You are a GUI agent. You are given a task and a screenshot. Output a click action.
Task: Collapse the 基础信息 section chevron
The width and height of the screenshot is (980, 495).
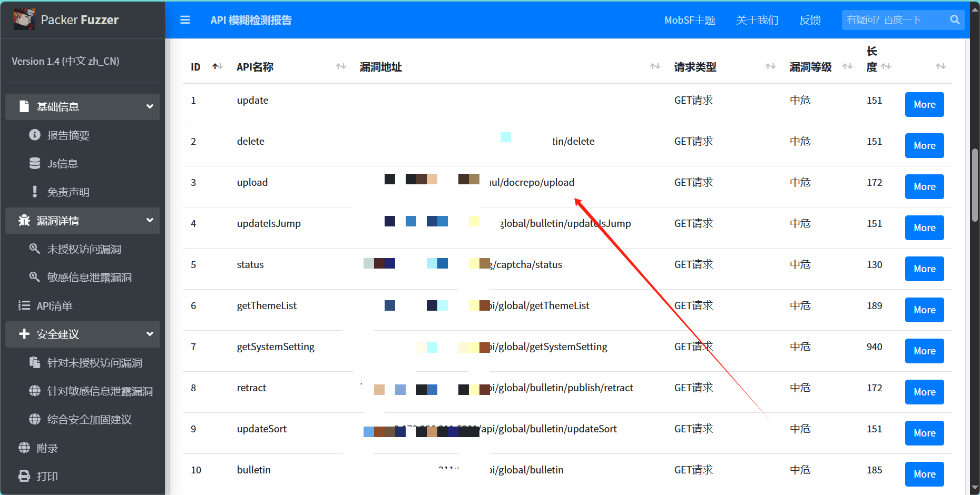(150, 106)
